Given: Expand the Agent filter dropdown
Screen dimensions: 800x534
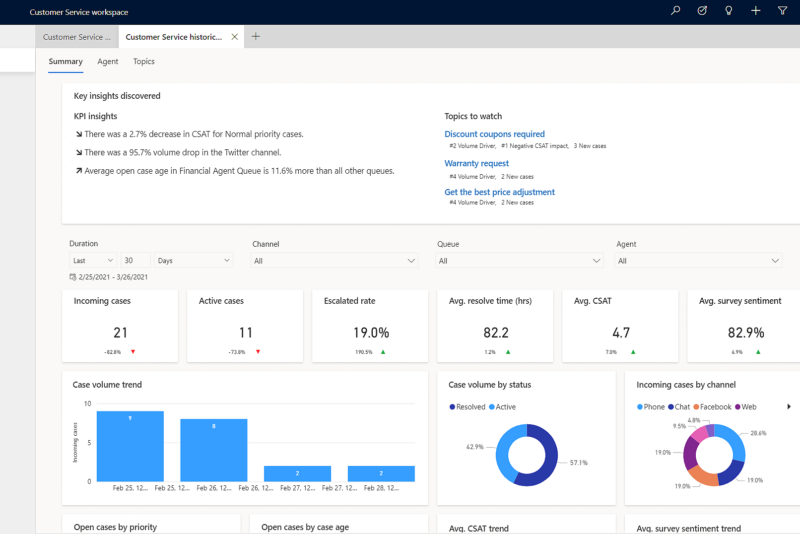Looking at the screenshot, I should click(698, 261).
